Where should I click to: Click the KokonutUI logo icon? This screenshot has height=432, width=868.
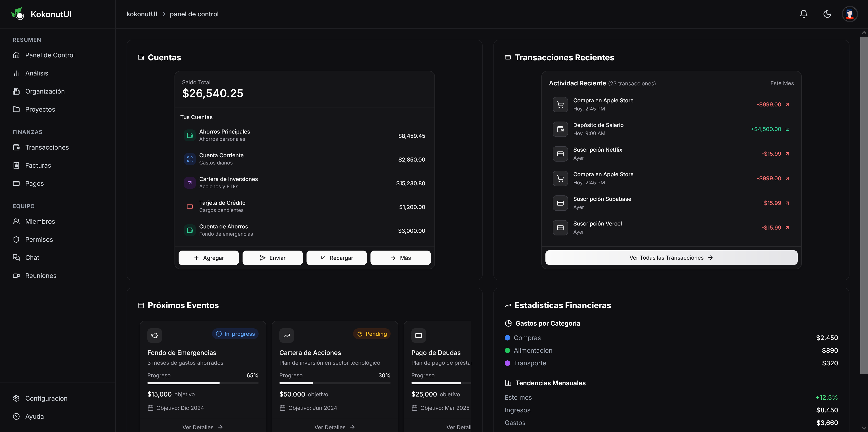(x=18, y=14)
